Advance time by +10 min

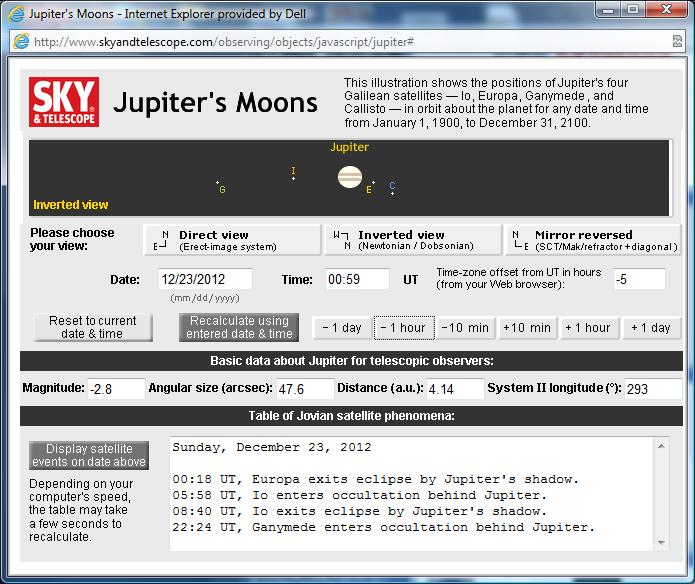pyautogui.click(x=527, y=328)
